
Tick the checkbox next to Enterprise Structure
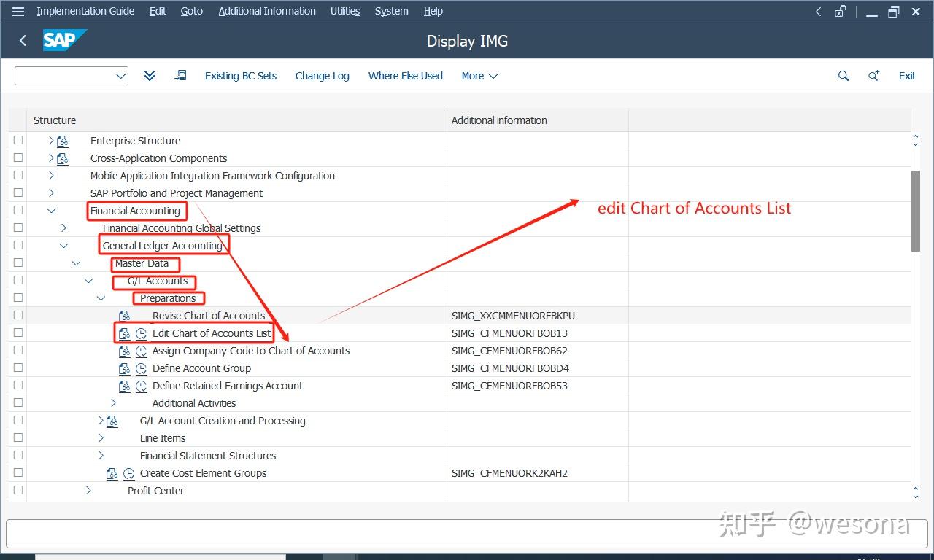click(x=18, y=139)
